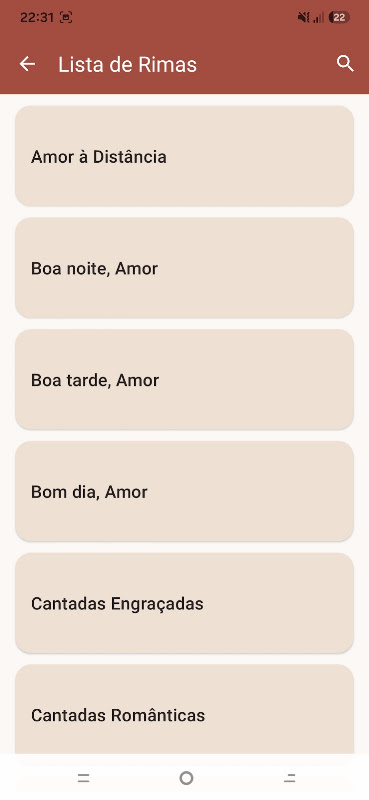Viewport: 369px width, 800px height.
Task: Choose the Cantadas Românticas list item
Action: [184, 709]
